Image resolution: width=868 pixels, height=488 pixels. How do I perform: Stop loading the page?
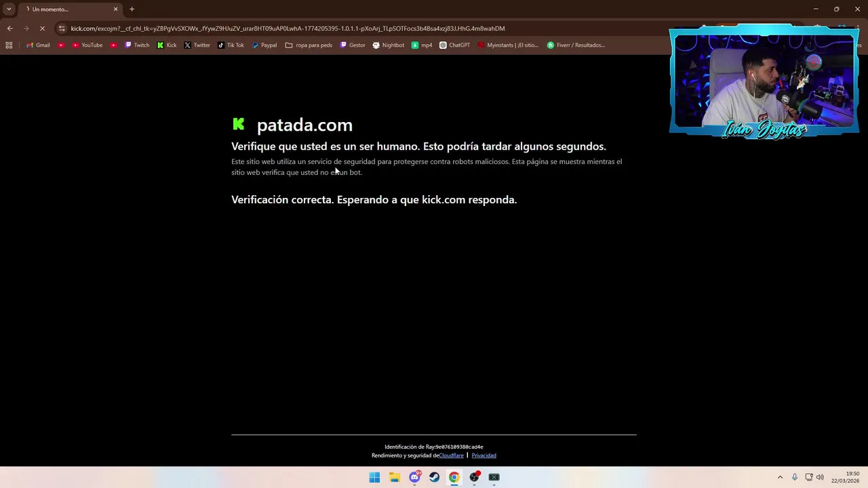[x=42, y=28]
